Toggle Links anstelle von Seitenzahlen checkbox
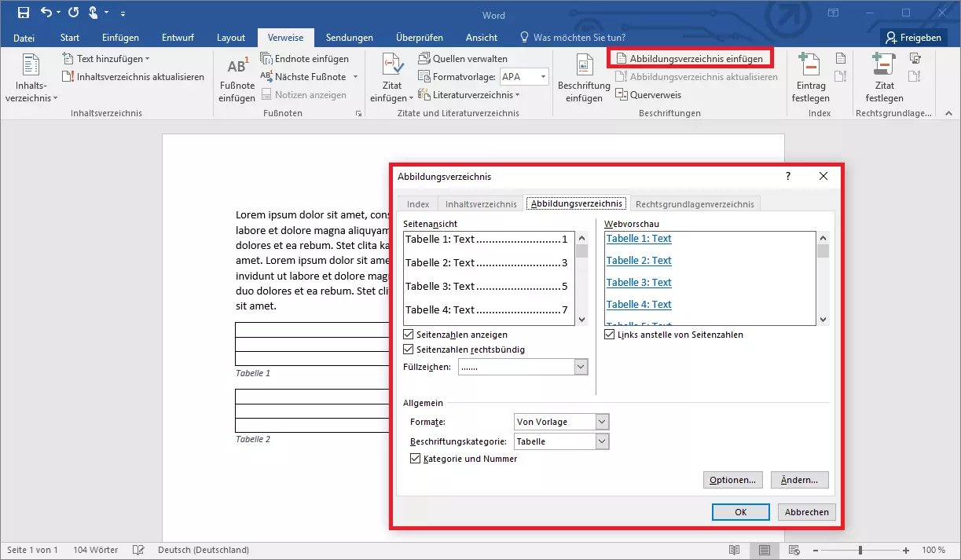The height and width of the screenshot is (560, 961). coord(609,335)
